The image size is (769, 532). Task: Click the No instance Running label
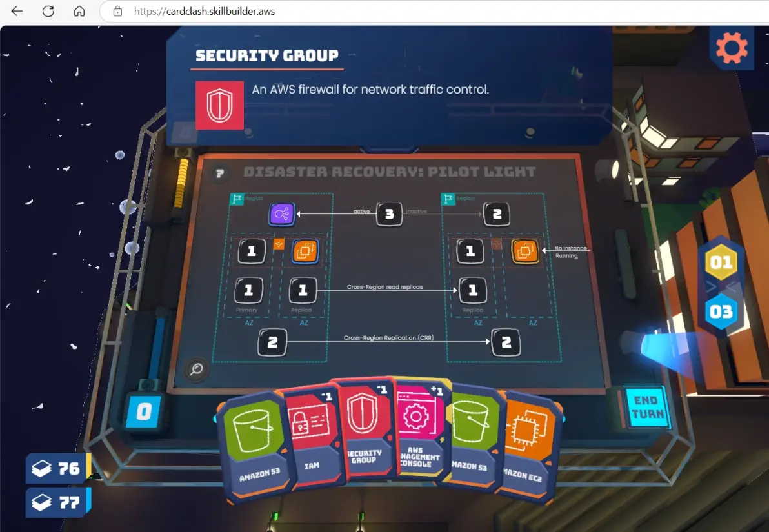pos(570,252)
